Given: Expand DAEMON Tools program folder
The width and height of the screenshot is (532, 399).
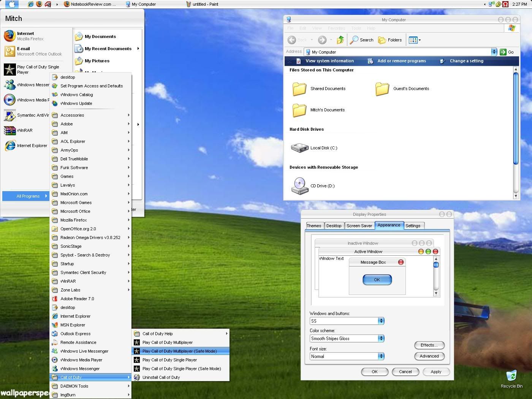Looking at the screenshot, I should coord(91,386).
